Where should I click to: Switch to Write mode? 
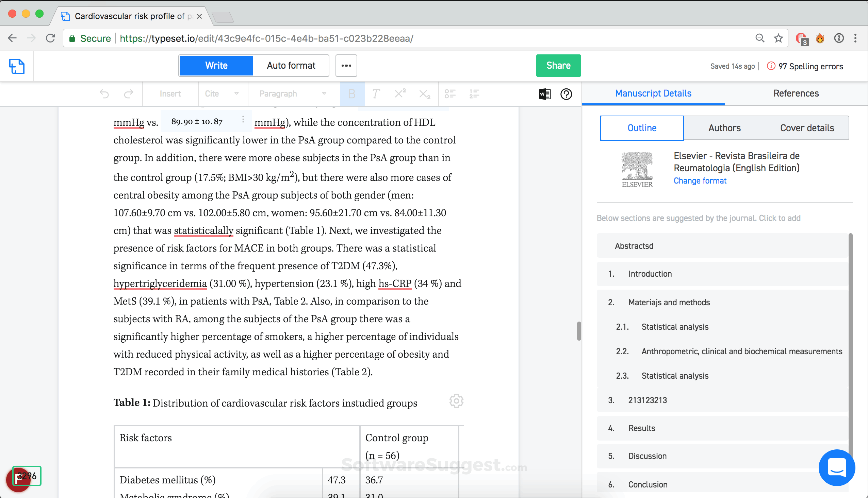[216, 65]
